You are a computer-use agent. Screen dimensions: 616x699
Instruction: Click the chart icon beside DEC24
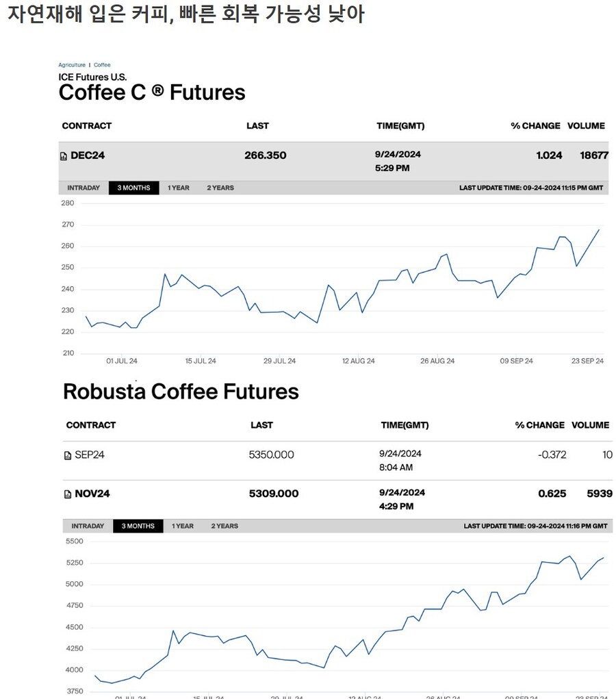pyautogui.click(x=64, y=156)
